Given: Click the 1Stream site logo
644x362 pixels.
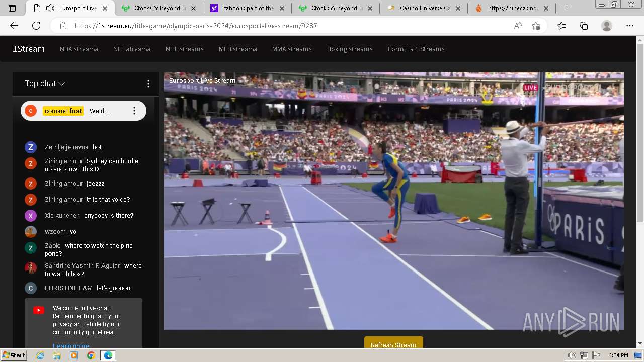Looking at the screenshot, I should click(x=29, y=49).
